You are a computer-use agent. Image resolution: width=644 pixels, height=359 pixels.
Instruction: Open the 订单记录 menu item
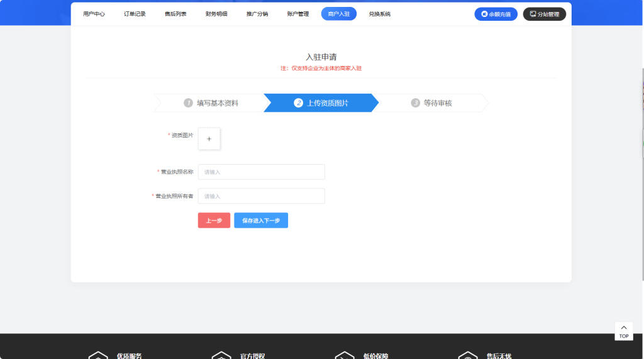135,14
